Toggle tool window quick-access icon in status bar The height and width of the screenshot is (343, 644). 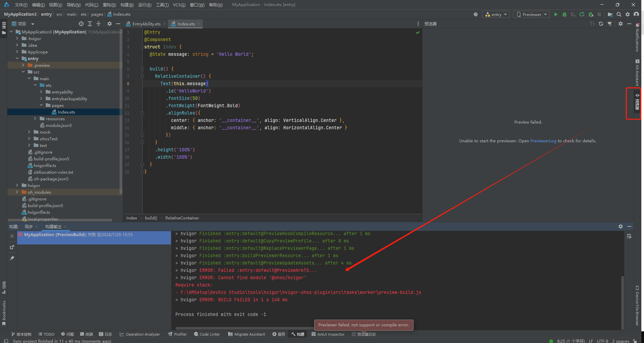tap(6, 341)
